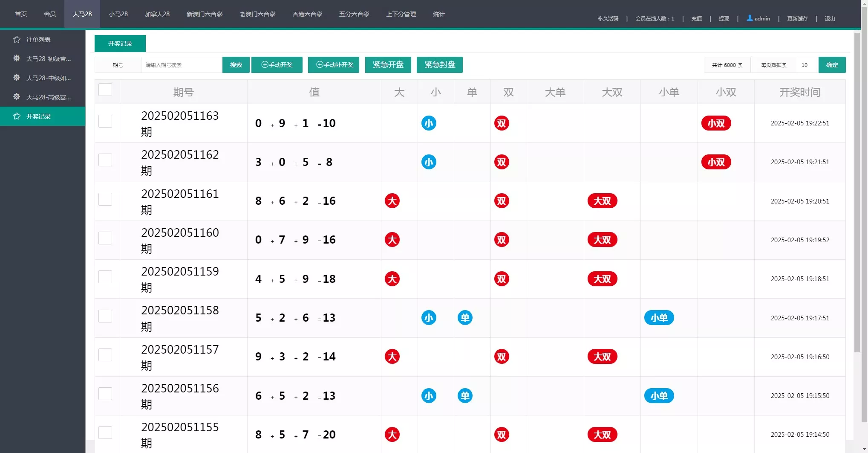The width and height of the screenshot is (868, 453).
Task: Click the gear icon for 大马28-高级富
Action: click(x=17, y=97)
